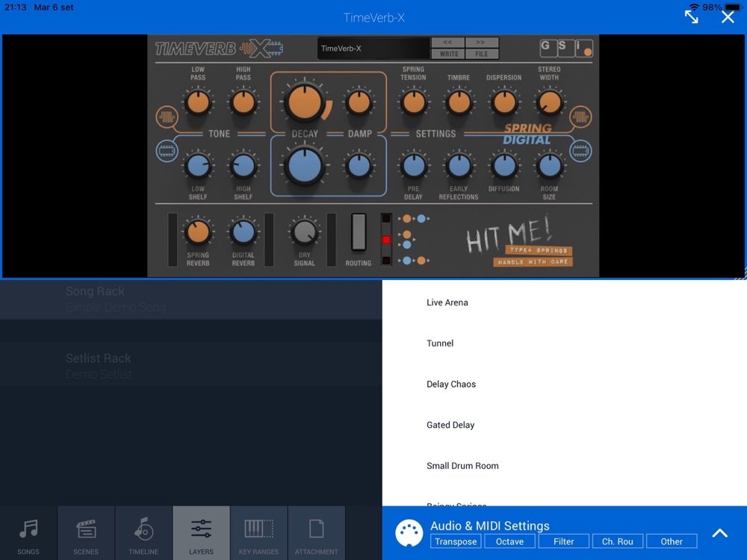This screenshot has width=747, height=560.
Task: Toggle the blue chip icon beside Room Size
Action: click(580, 151)
